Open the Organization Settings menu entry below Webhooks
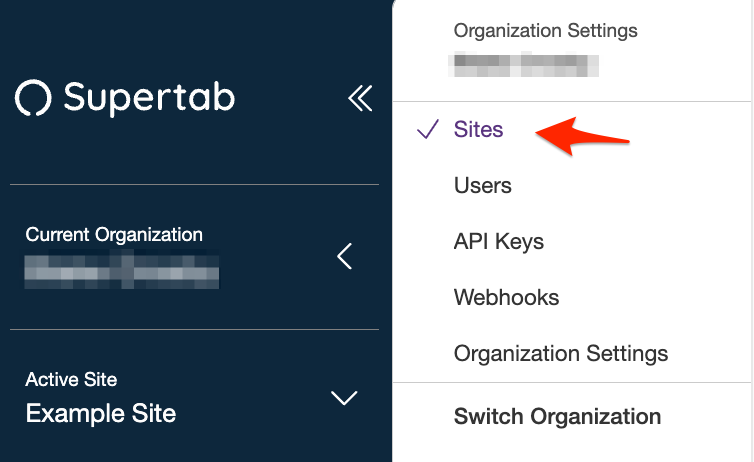Image resolution: width=754 pixels, height=462 pixels. pyautogui.click(x=561, y=353)
